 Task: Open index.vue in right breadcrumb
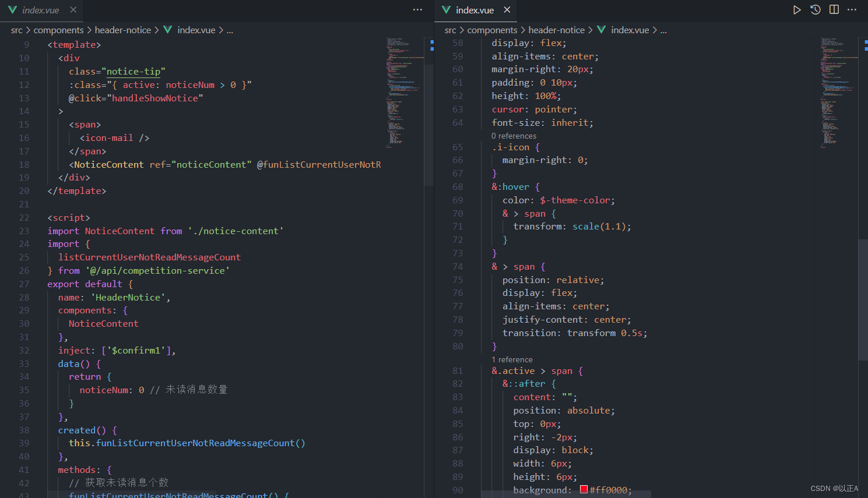point(630,30)
